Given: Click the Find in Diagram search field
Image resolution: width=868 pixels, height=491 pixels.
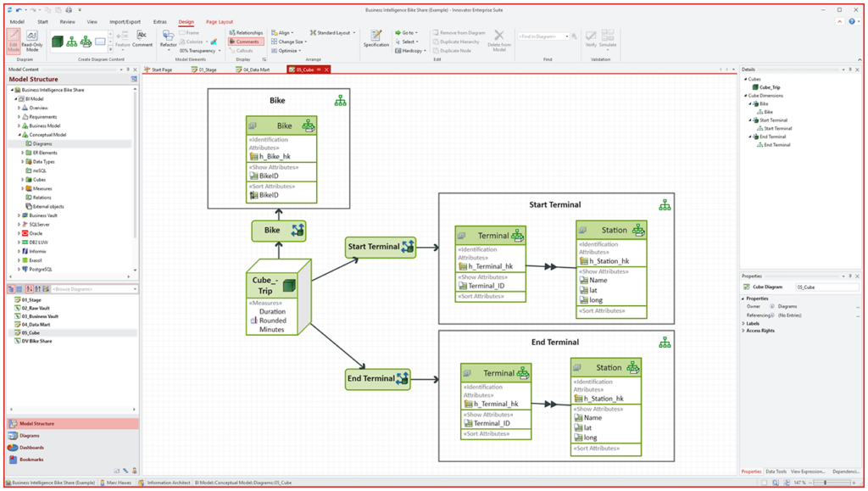Looking at the screenshot, I should pyautogui.click(x=542, y=36).
